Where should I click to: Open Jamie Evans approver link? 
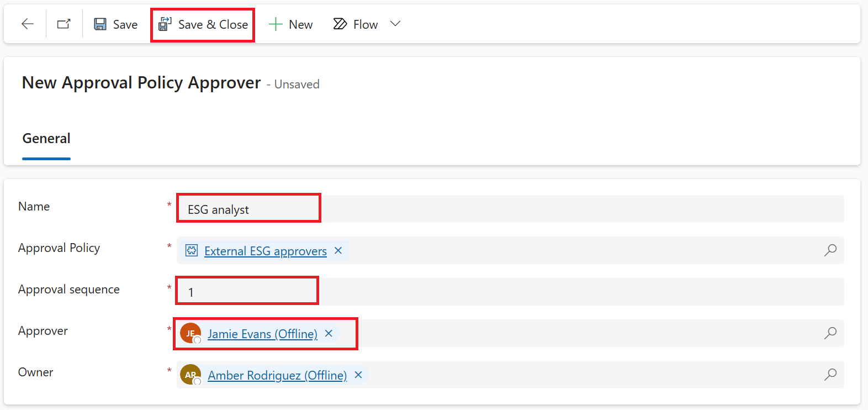[x=262, y=334]
